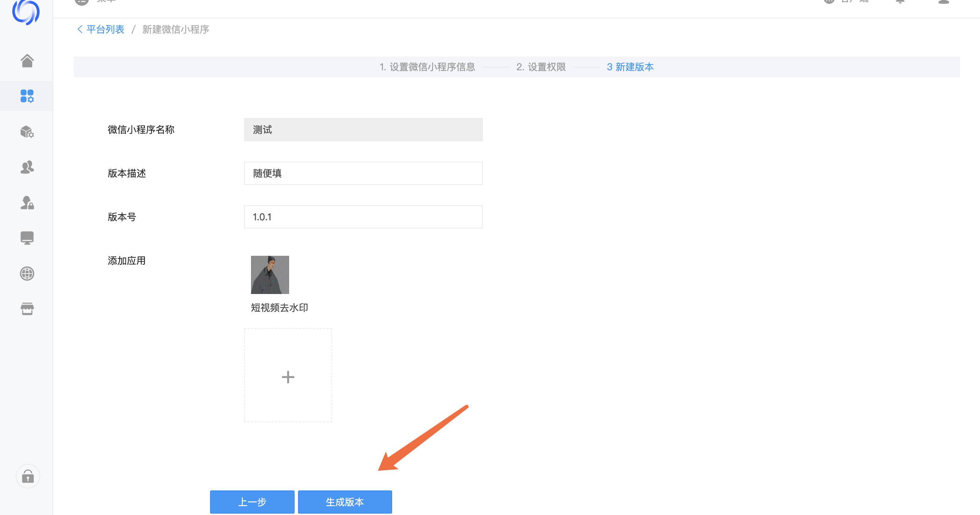Click the 新建微信小程序 breadcrumb text

point(176,29)
